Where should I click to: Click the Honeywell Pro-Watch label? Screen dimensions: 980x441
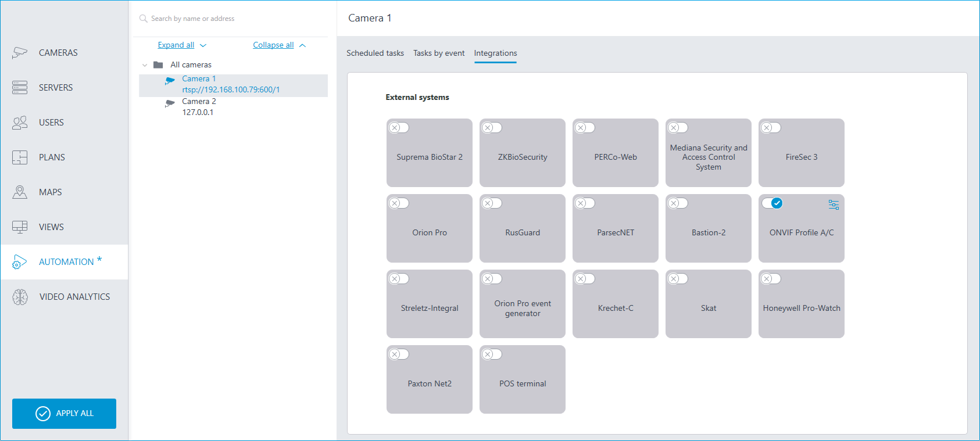tap(802, 308)
